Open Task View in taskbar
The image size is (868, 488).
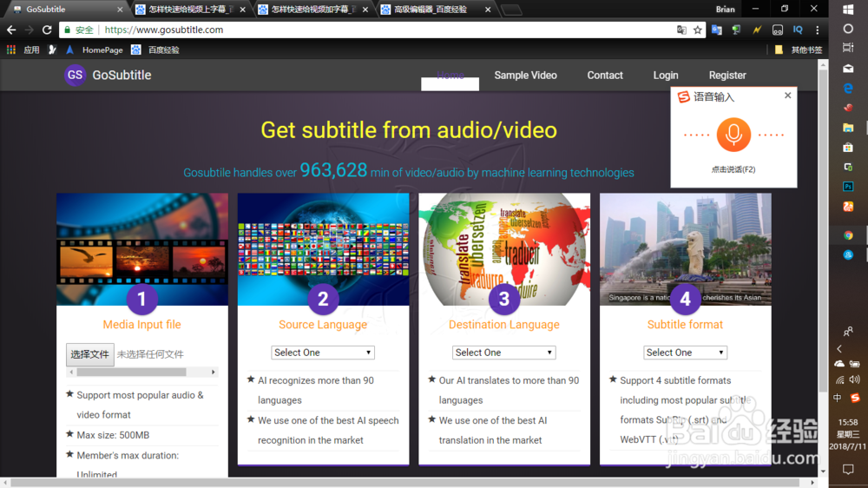tap(848, 48)
